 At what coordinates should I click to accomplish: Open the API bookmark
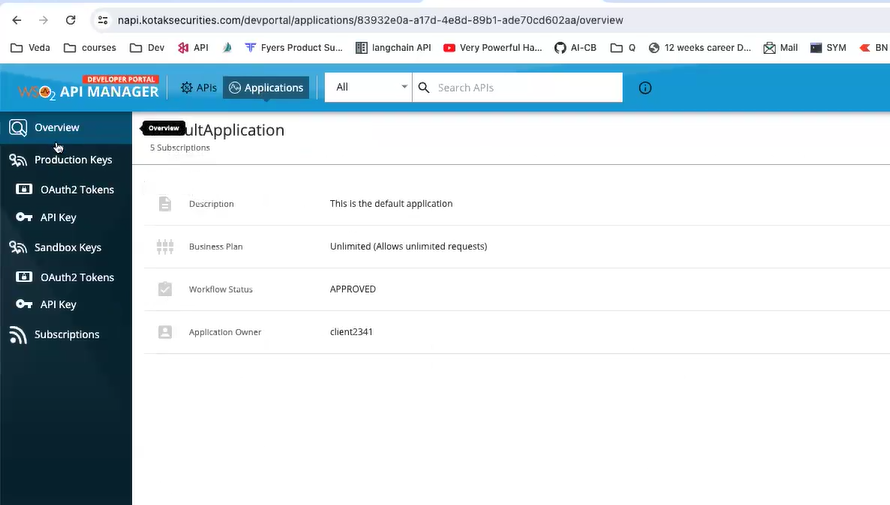[193, 48]
